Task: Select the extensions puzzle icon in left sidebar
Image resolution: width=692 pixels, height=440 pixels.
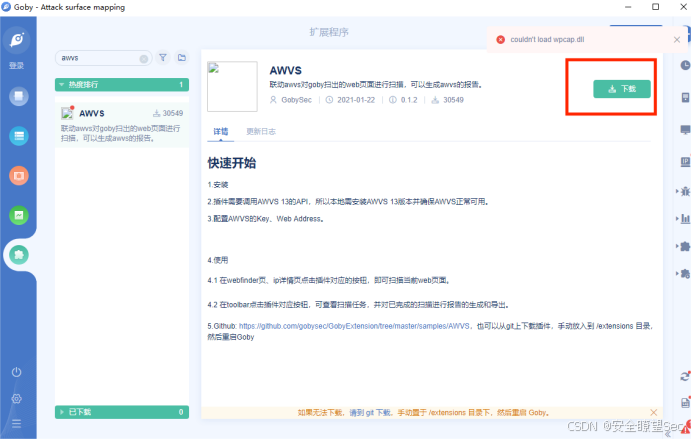Action: pos(19,255)
